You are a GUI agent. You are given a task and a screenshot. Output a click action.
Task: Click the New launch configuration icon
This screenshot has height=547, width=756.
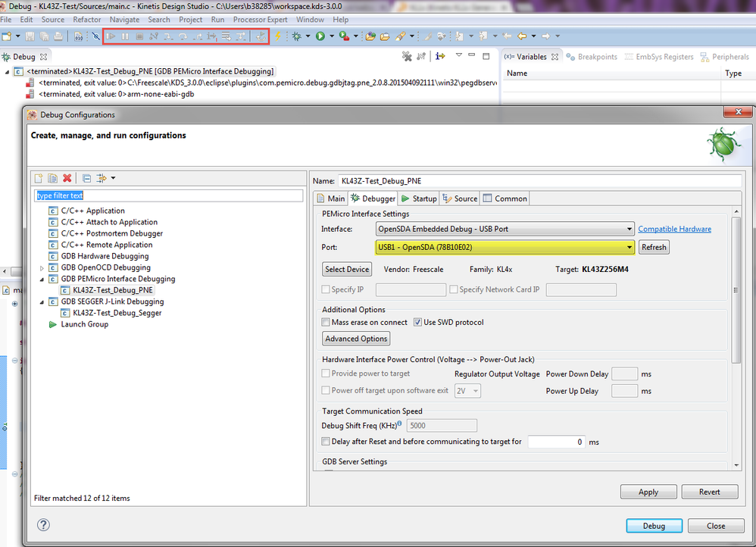coord(39,179)
